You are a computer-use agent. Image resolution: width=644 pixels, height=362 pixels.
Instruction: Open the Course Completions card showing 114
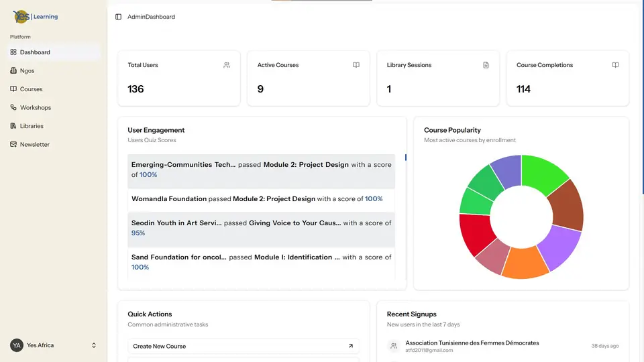coord(568,78)
